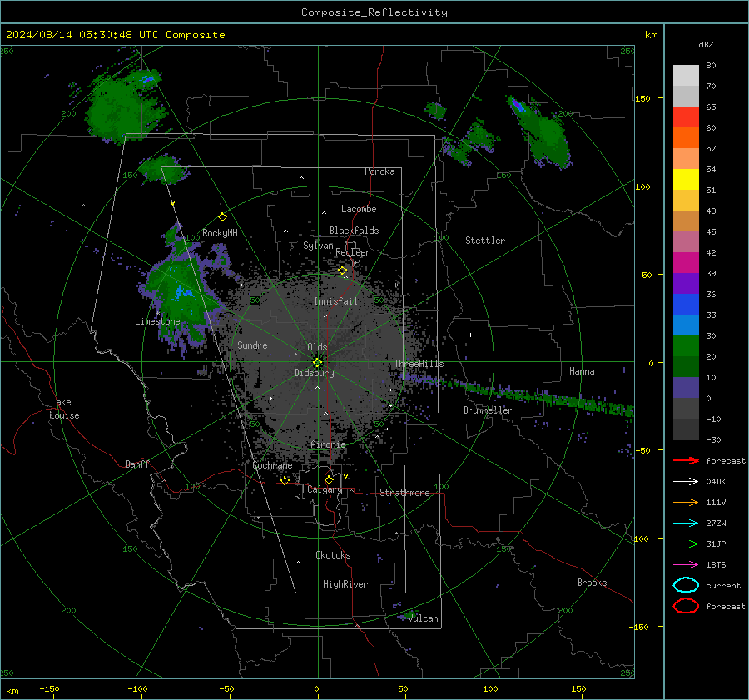Click the Okotoks label
Image resolution: width=749 pixels, height=700 pixels.
[x=332, y=555]
